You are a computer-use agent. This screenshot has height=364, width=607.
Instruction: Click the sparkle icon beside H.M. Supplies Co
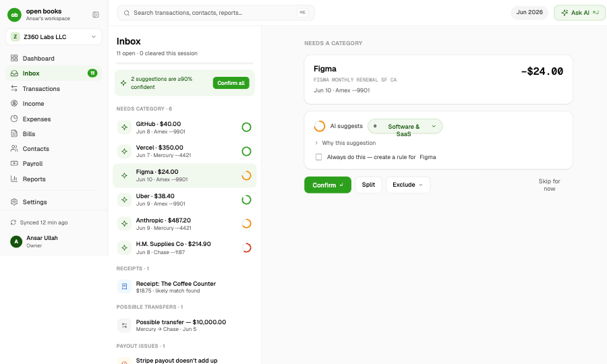[x=124, y=247]
